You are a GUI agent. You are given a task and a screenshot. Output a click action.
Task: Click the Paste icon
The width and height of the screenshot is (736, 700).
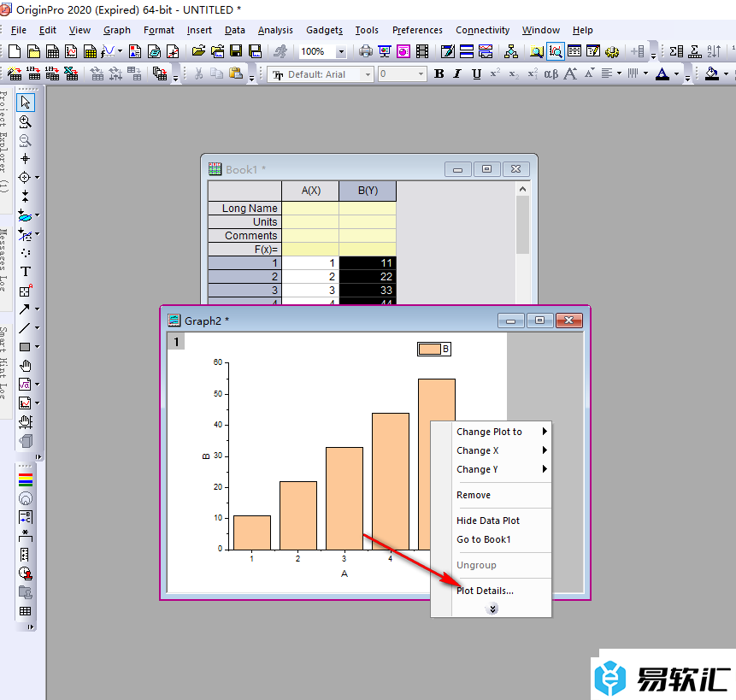(x=236, y=74)
